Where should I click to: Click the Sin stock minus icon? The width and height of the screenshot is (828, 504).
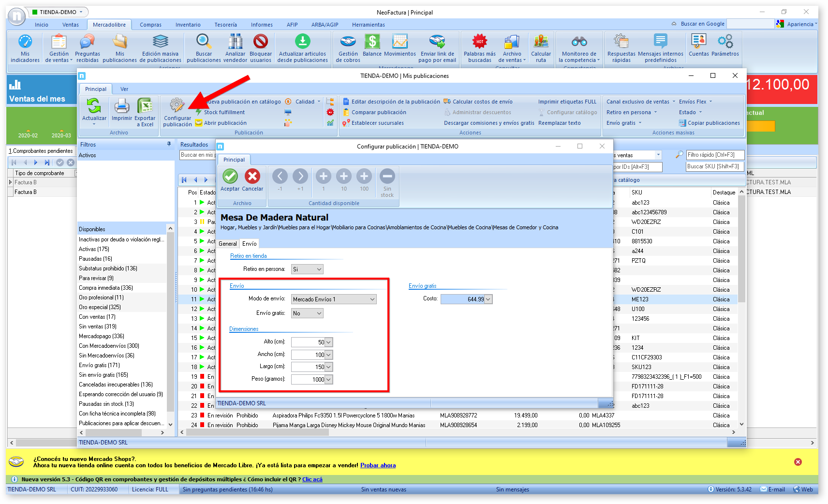(x=387, y=177)
